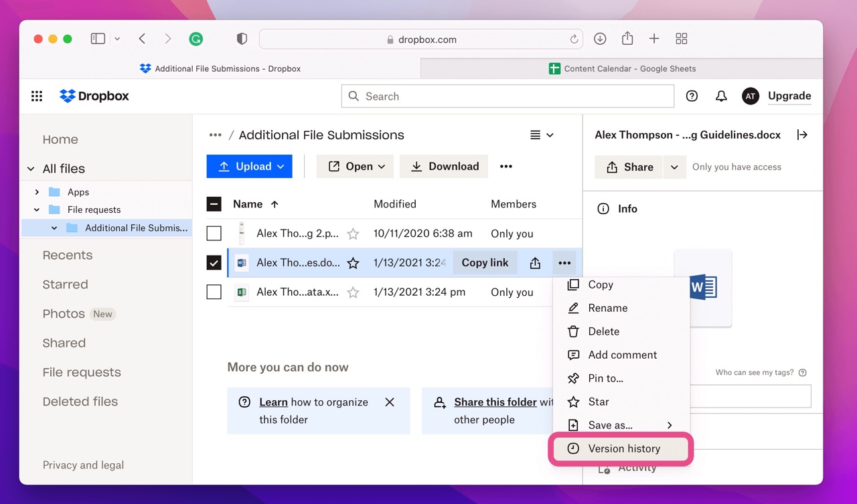Click the Dropbox search field
This screenshot has width=857, height=504.
tap(508, 96)
